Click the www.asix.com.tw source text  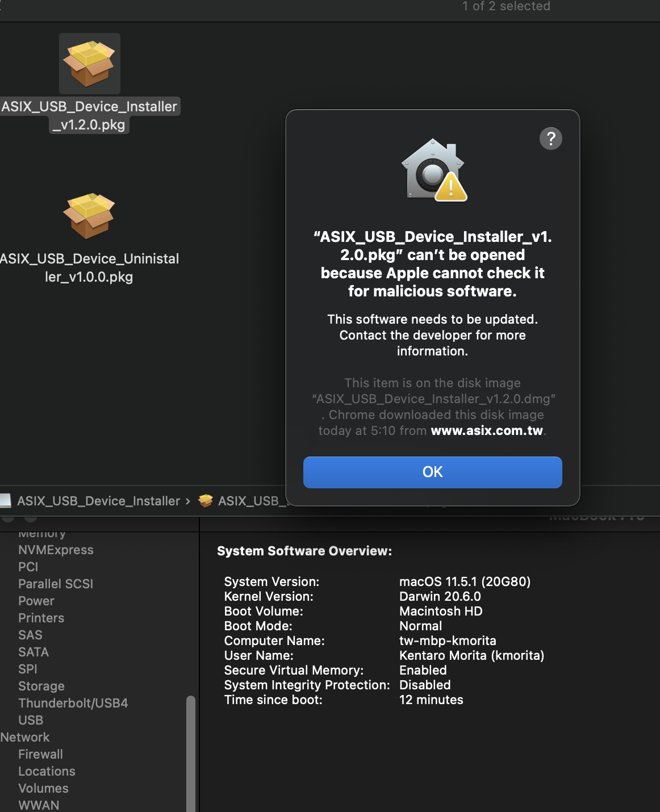tap(487, 430)
